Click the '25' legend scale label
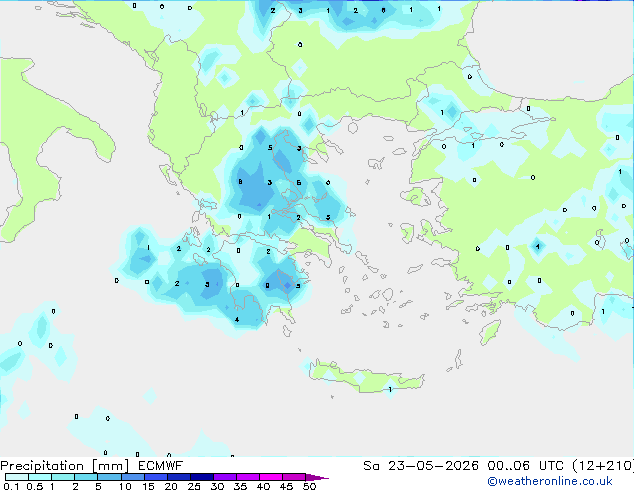634x490 pixels. [x=194, y=486]
